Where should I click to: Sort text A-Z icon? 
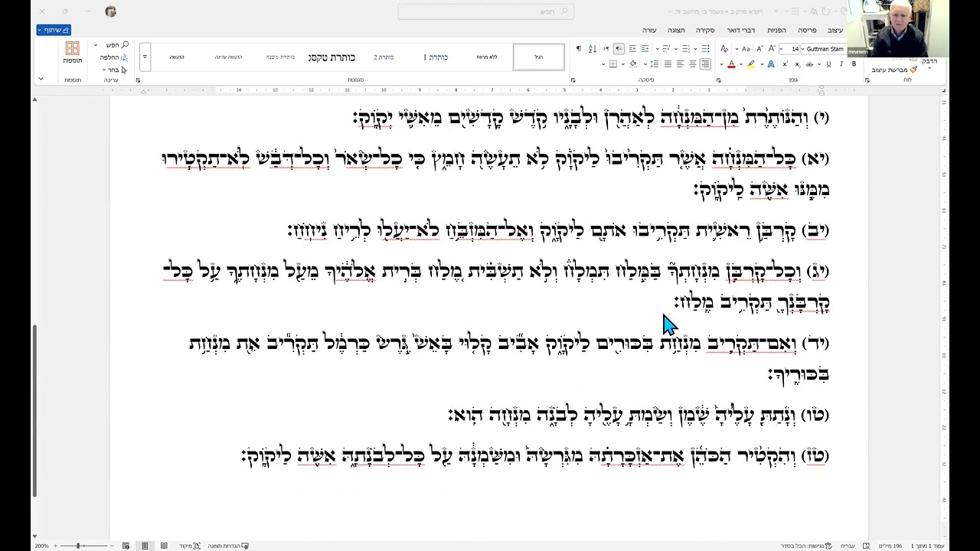click(593, 49)
